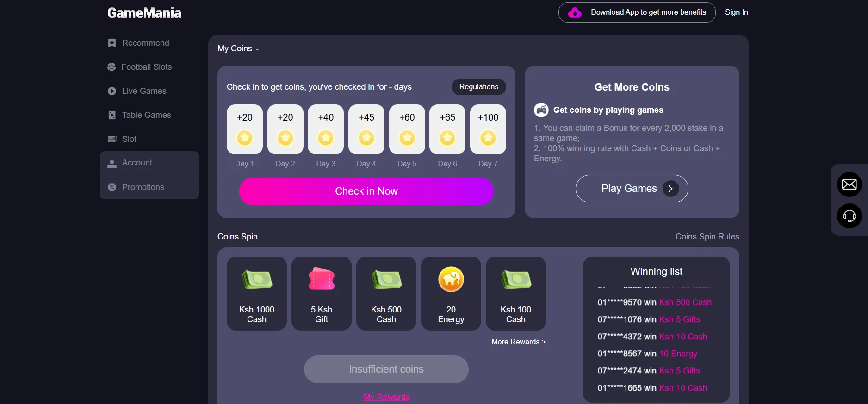Image resolution: width=868 pixels, height=404 pixels.
Task: Click the Day 7 coin star icon
Action: click(x=488, y=138)
